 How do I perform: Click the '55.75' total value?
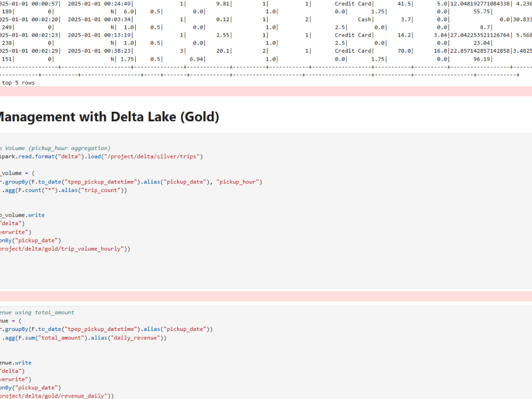tap(482, 12)
